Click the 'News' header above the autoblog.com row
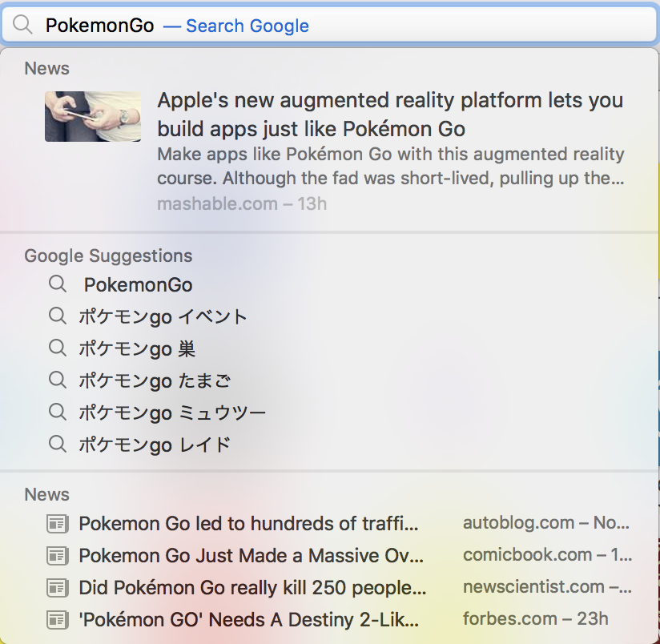This screenshot has width=660, height=644. (x=46, y=494)
